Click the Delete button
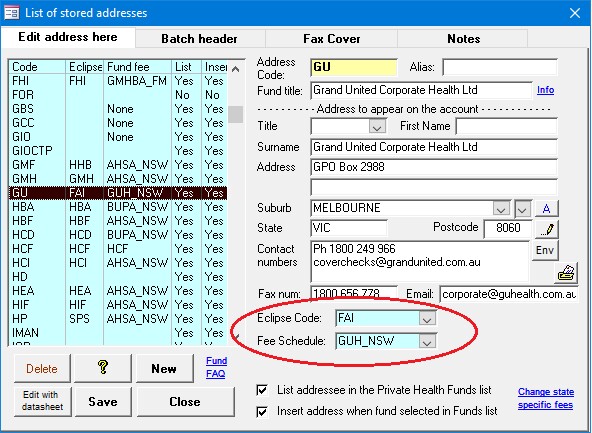 pyautogui.click(x=42, y=368)
